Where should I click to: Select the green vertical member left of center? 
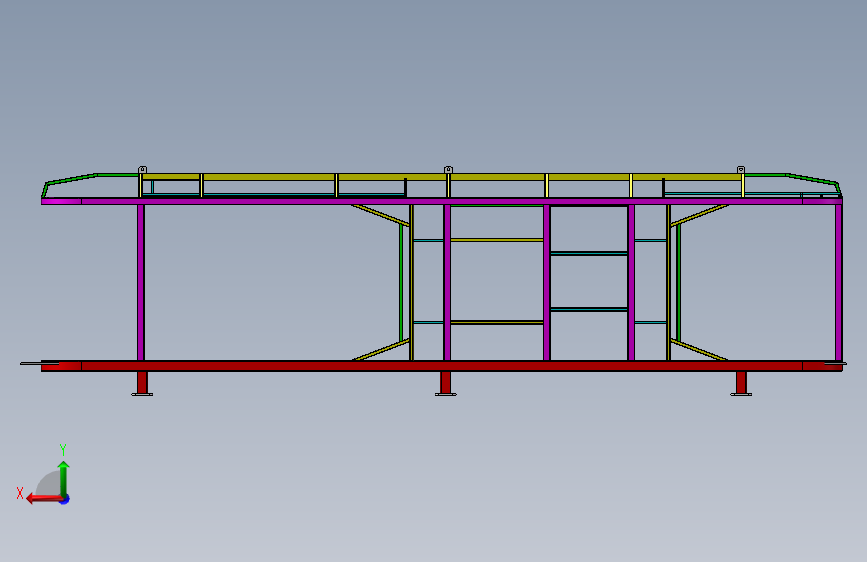[x=401, y=283]
